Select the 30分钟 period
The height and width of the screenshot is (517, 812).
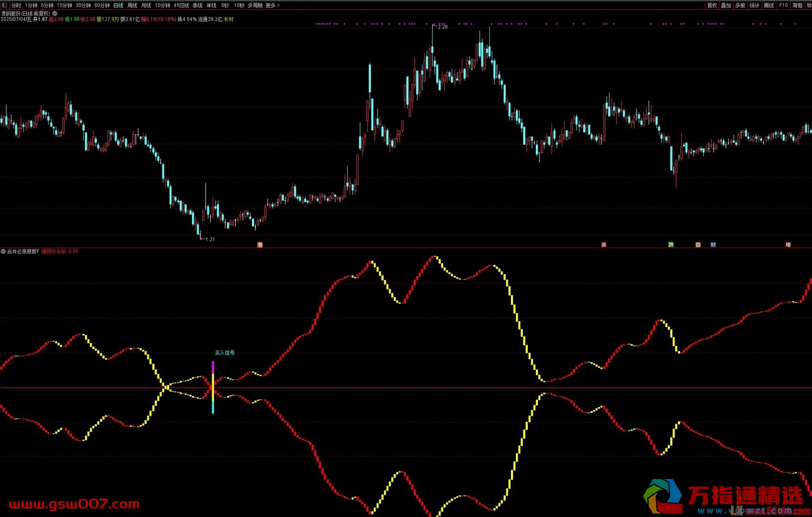[83, 5]
